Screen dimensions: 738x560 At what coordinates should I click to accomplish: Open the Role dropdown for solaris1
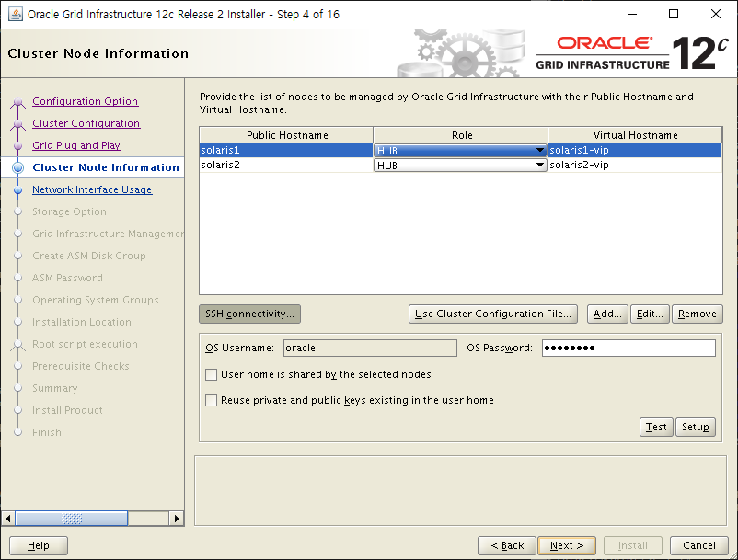[x=460, y=151]
